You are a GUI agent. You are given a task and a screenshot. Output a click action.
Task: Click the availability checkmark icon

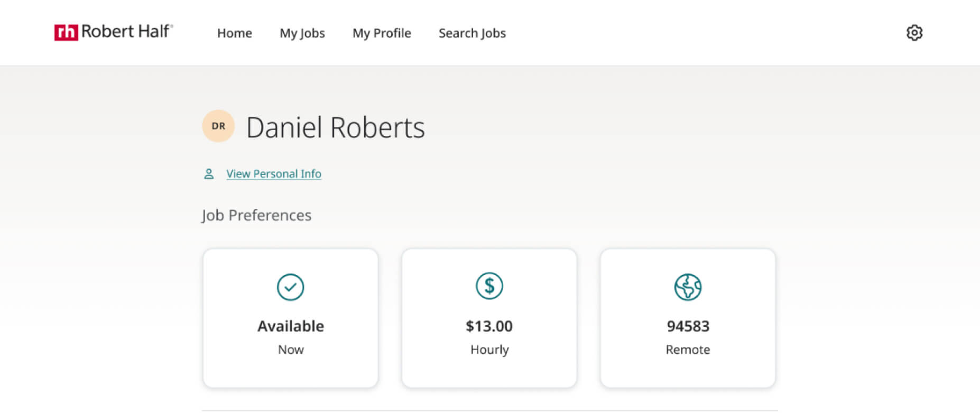pyautogui.click(x=291, y=287)
